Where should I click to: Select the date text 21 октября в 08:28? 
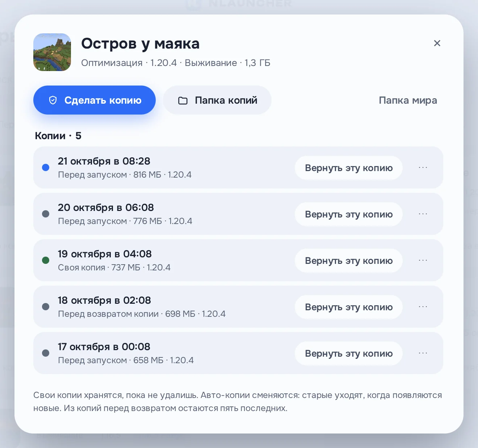[x=104, y=161]
